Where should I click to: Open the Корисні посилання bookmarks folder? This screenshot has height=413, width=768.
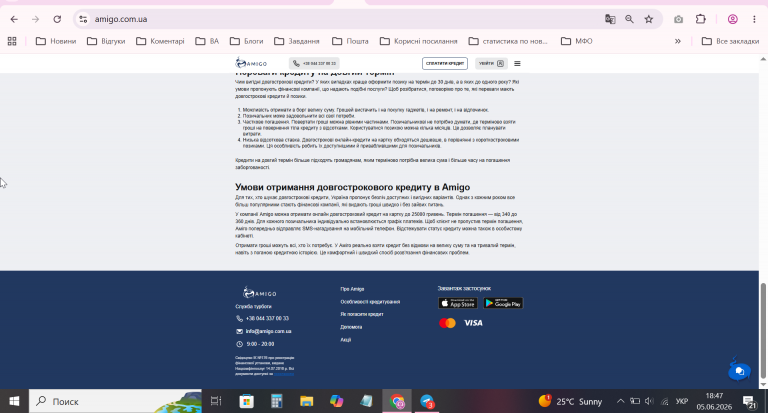pos(419,41)
